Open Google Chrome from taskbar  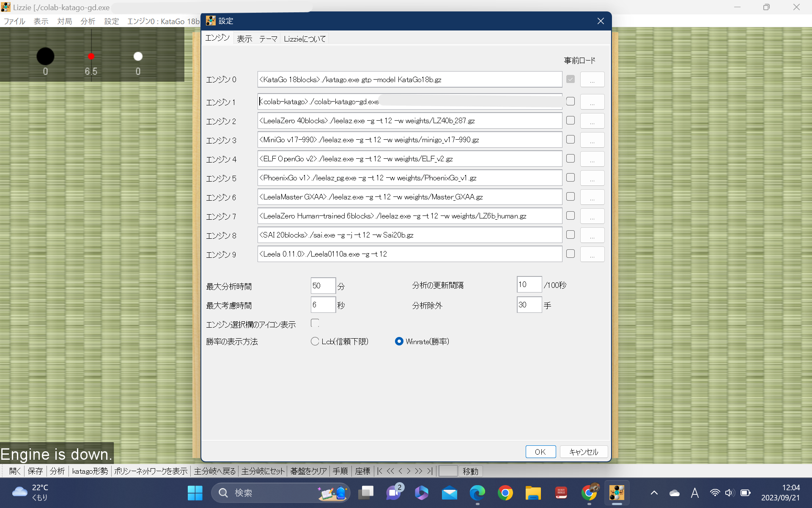point(505,493)
